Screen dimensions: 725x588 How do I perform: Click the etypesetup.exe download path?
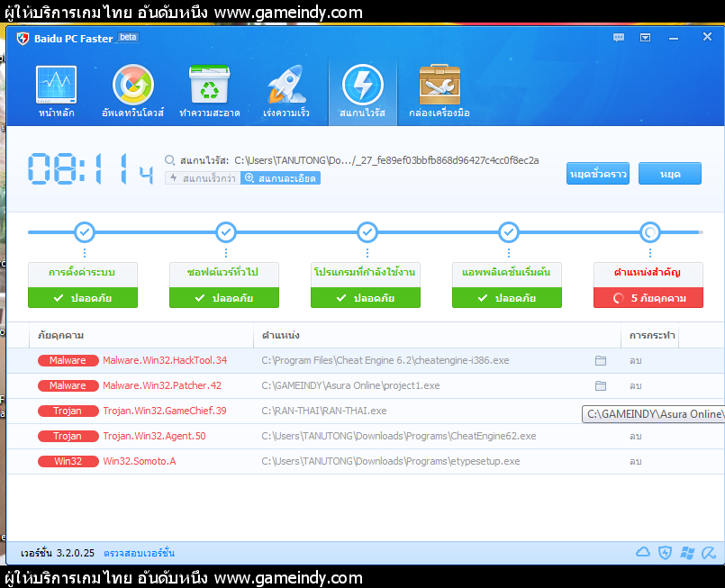point(390,461)
